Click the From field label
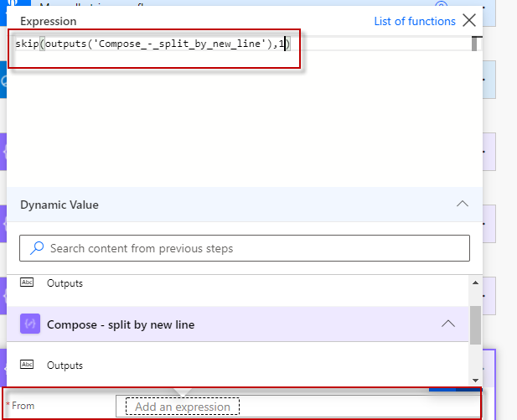 coord(23,406)
